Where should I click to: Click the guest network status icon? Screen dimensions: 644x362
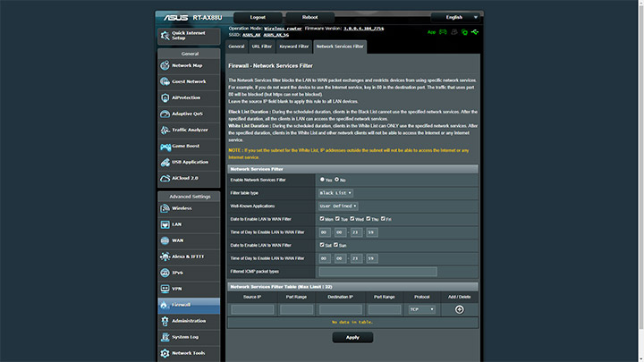pos(443,31)
